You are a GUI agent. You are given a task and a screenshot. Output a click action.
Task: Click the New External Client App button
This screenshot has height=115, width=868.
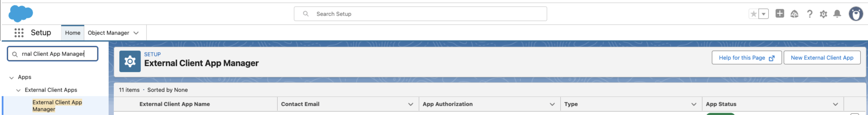coord(822,58)
